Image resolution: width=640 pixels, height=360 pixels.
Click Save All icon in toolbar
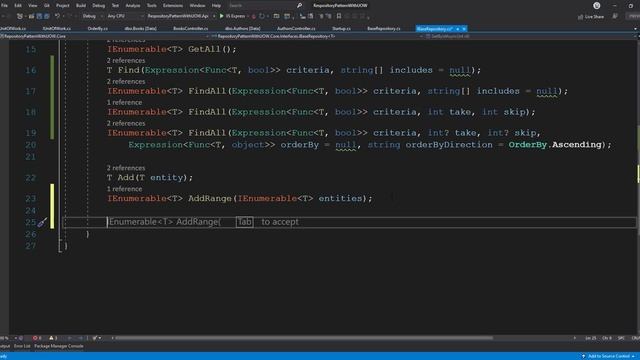(47, 16)
